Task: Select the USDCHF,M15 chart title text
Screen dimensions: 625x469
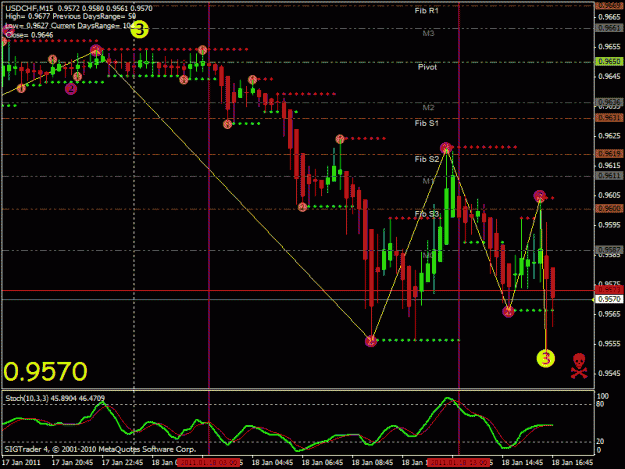Action: [79, 8]
